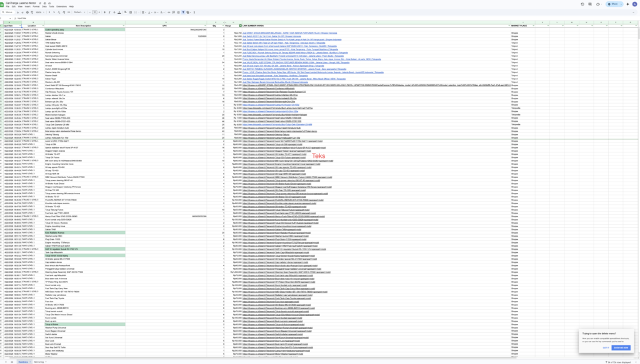Switch to the RawData sheet tab
640x364 pixels.
23,362
